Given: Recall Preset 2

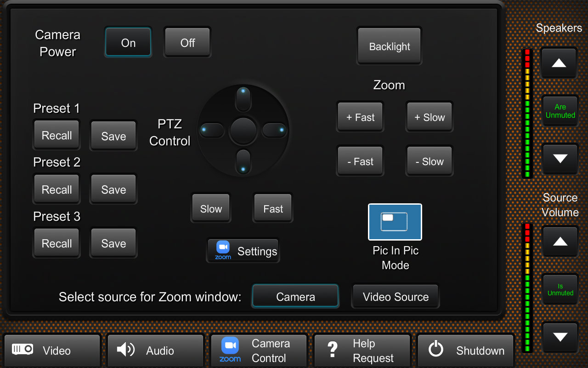Looking at the screenshot, I should (x=57, y=189).
